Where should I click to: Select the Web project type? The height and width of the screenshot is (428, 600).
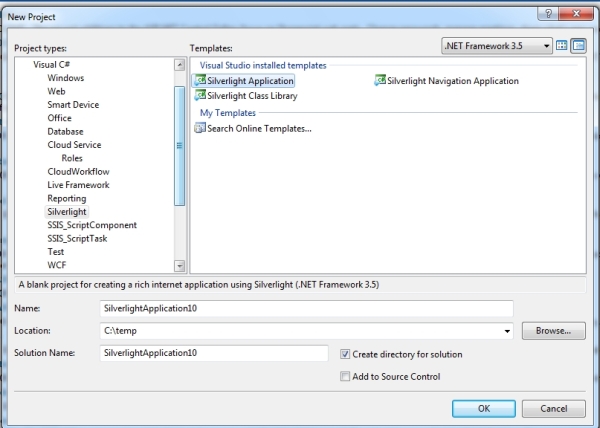pyautogui.click(x=56, y=91)
